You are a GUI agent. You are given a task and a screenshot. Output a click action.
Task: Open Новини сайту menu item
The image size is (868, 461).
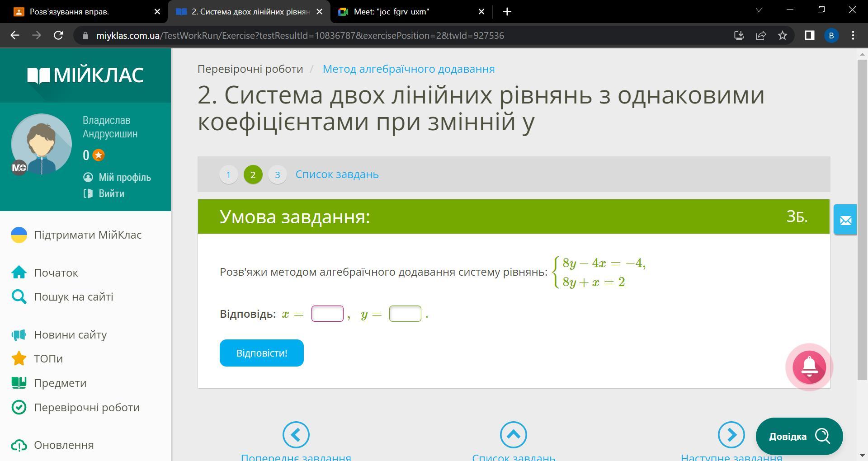click(x=71, y=335)
